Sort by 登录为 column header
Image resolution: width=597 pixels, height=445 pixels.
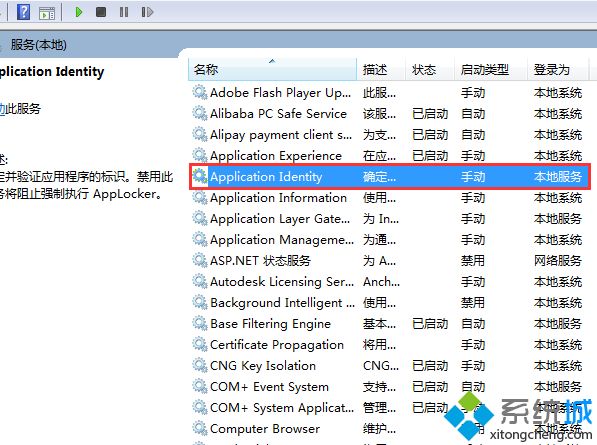tap(558, 70)
